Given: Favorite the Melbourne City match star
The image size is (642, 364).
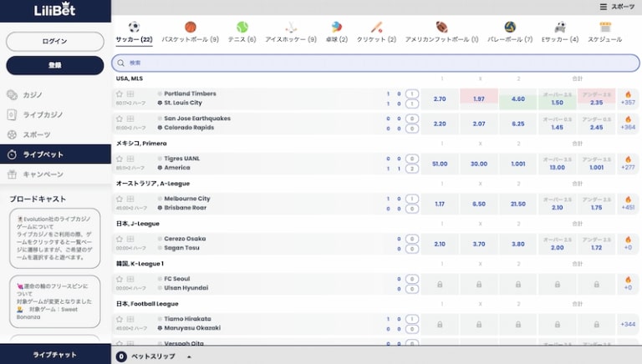Looking at the screenshot, I should click(x=120, y=199).
